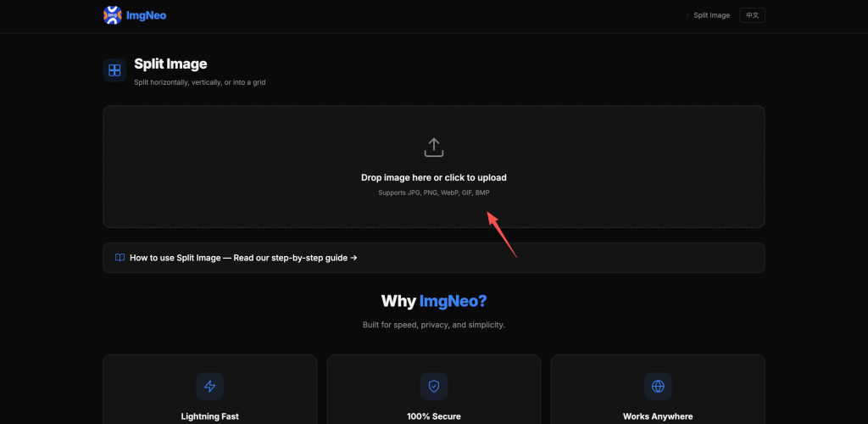Select the Works Anywhere card title

point(658,416)
